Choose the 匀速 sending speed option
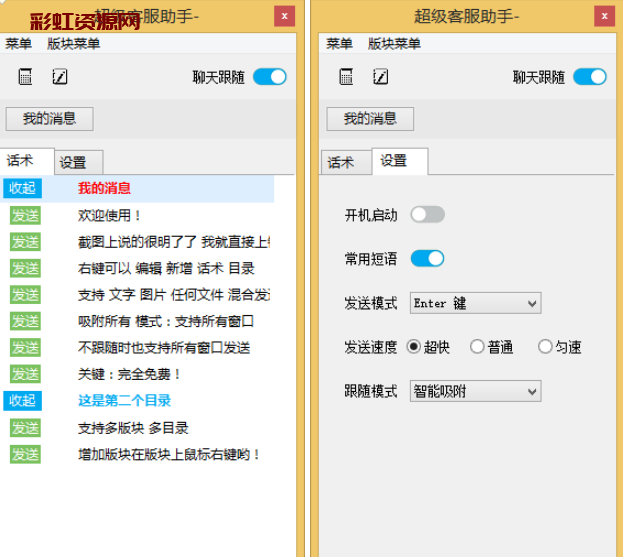The width and height of the screenshot is (623, 557). point(545,347)
